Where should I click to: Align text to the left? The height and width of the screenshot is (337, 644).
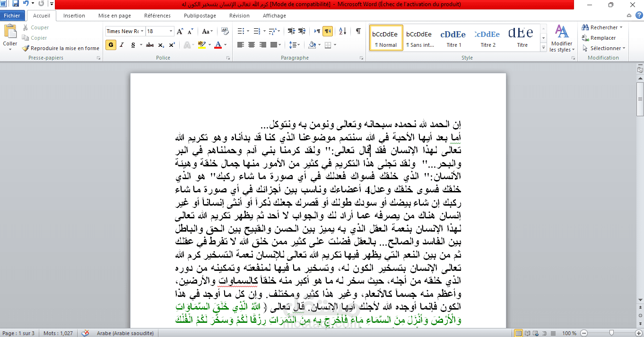pyautogui.click(x=241, y=45)
